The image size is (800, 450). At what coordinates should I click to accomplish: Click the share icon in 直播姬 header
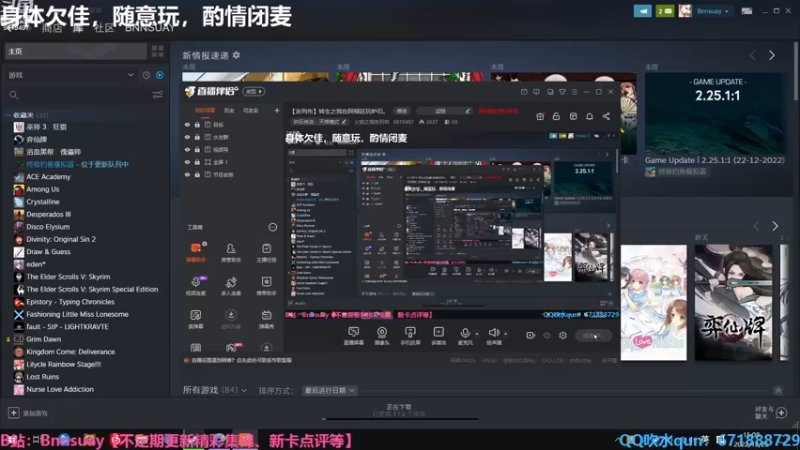click(606, 116)
